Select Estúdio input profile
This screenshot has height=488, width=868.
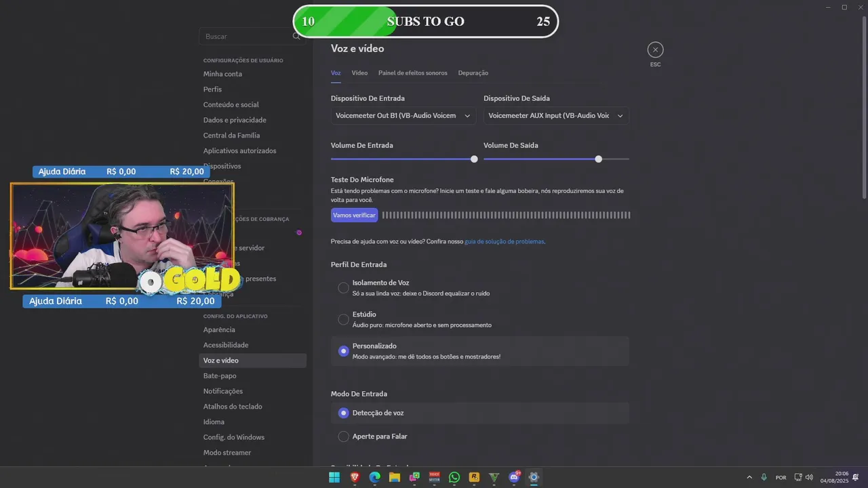(x=480, y=319)
